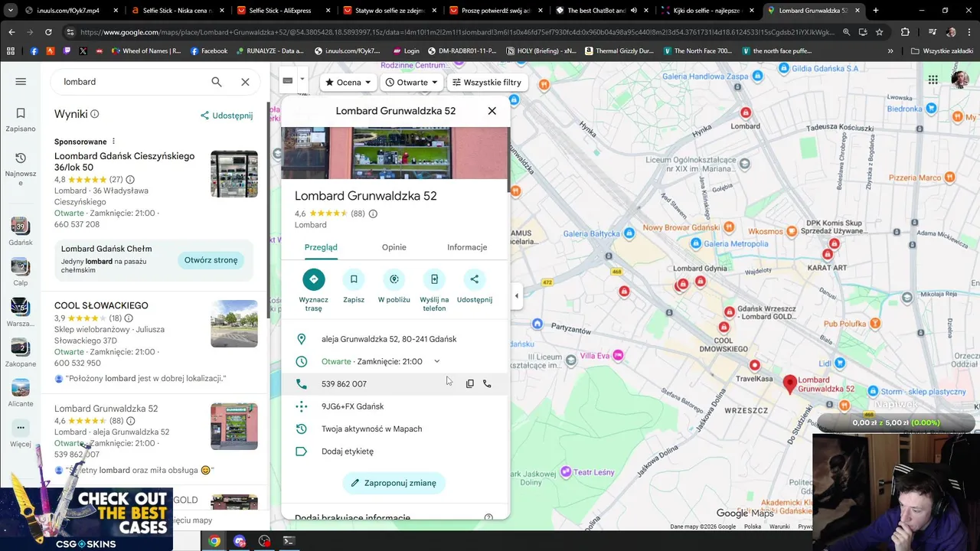Open new Chrome tab plus button

point(876,11)
